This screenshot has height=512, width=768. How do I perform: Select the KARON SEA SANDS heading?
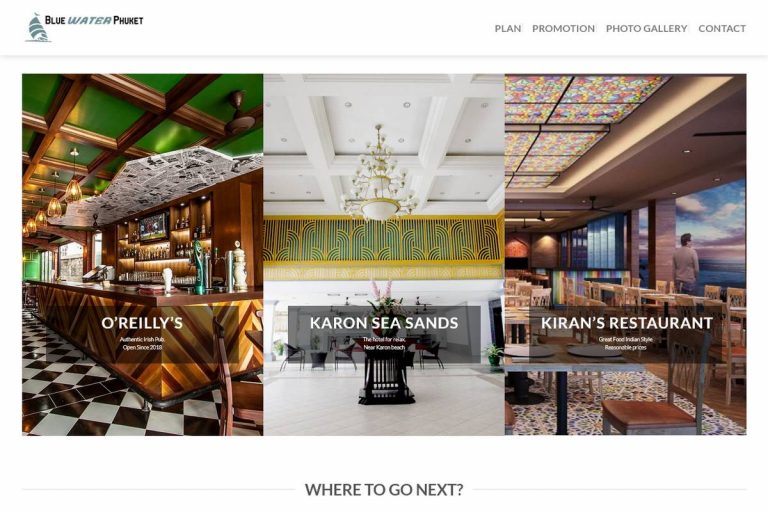click(384, 323)
